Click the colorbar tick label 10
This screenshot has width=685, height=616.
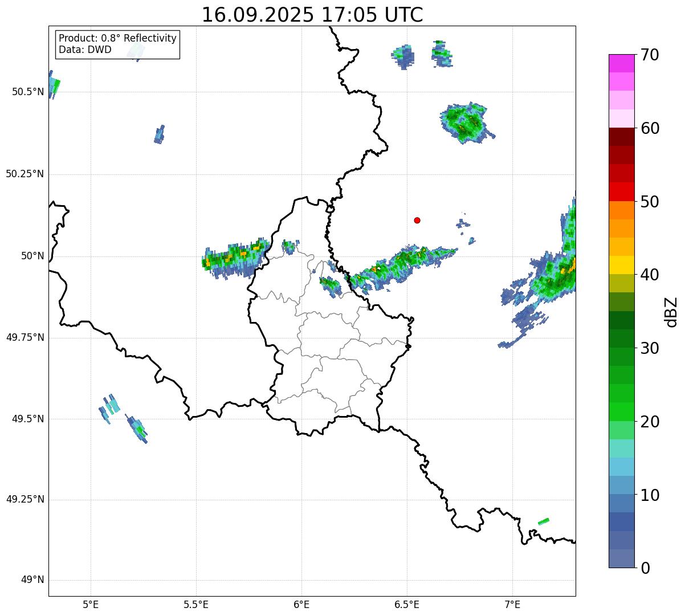coord(650,495)
